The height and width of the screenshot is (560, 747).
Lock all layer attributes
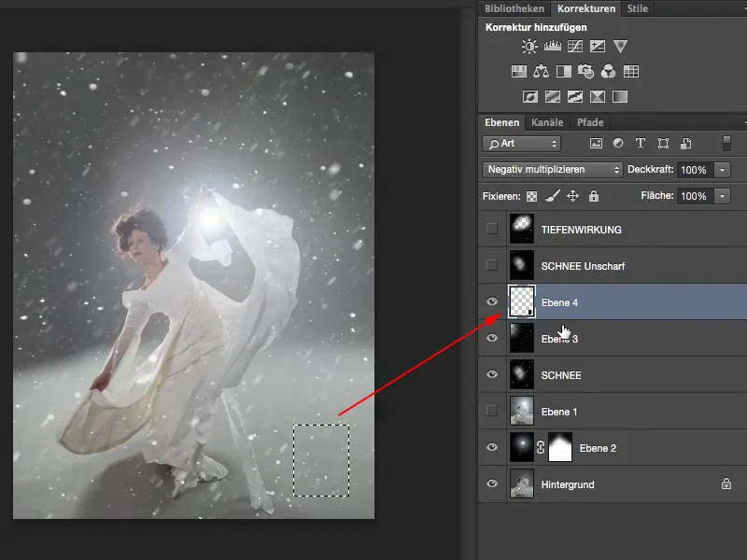pos(594,196)
